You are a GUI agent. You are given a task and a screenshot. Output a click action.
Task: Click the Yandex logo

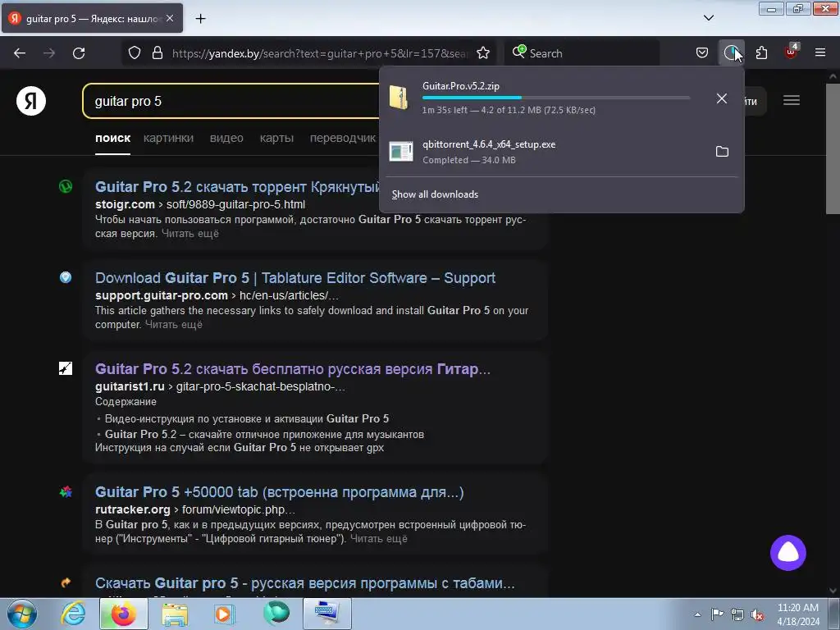point(31,101)
